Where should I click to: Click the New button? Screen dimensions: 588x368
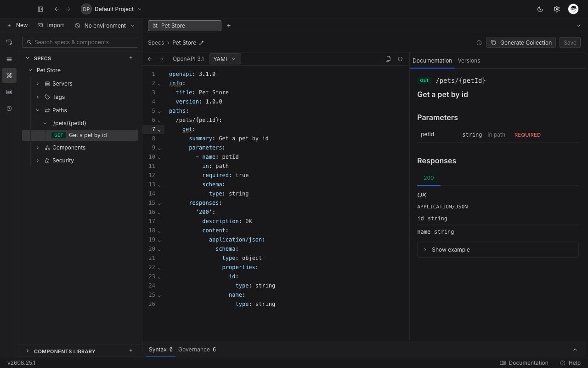pyautogui.click(x=17, y=25)
